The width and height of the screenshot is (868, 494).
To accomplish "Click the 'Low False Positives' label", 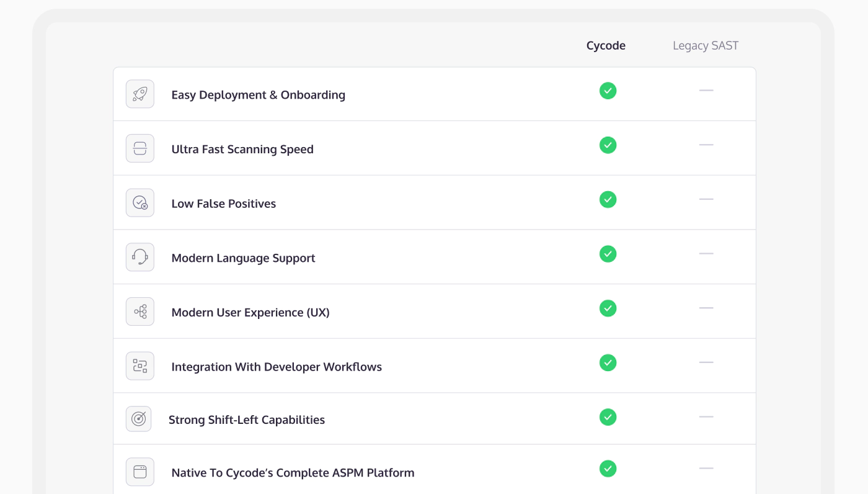I will point(224,204).
